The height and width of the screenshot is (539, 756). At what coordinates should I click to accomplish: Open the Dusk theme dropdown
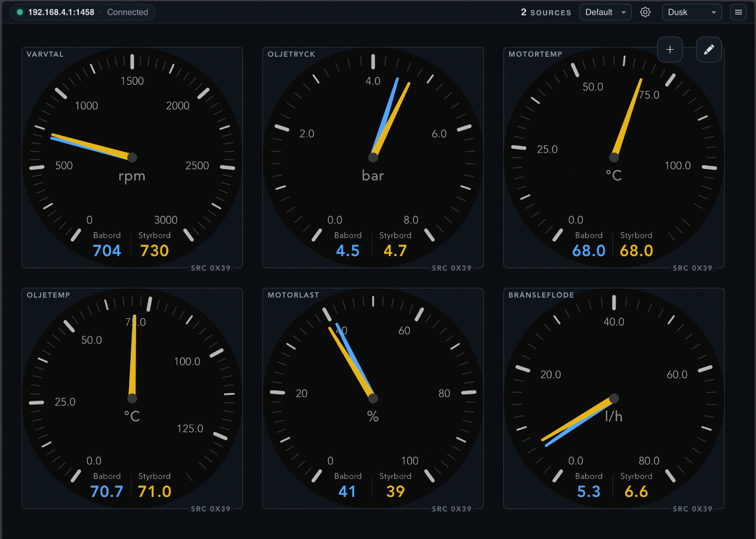(x=692, y=12)
